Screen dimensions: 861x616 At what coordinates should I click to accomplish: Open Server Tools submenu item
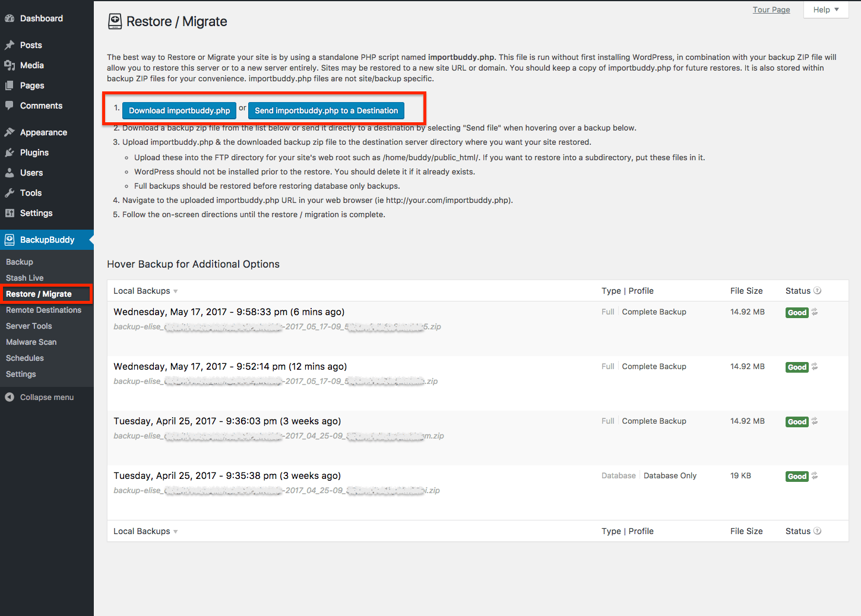pyautogui.click(x=29, y=326)
